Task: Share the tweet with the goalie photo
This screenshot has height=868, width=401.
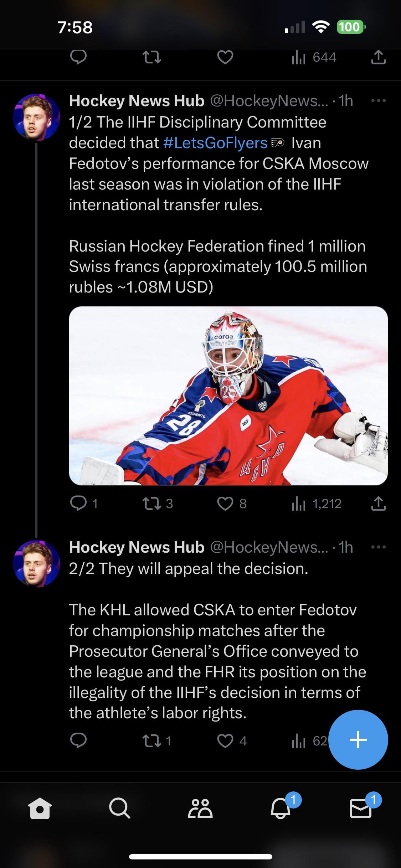Action: coord(378,503)
